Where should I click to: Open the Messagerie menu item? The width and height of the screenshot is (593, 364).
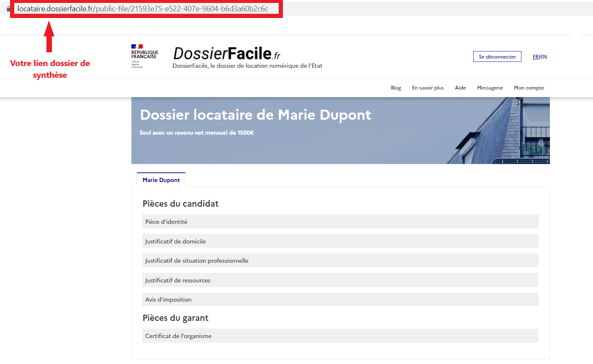pos(490,88)
